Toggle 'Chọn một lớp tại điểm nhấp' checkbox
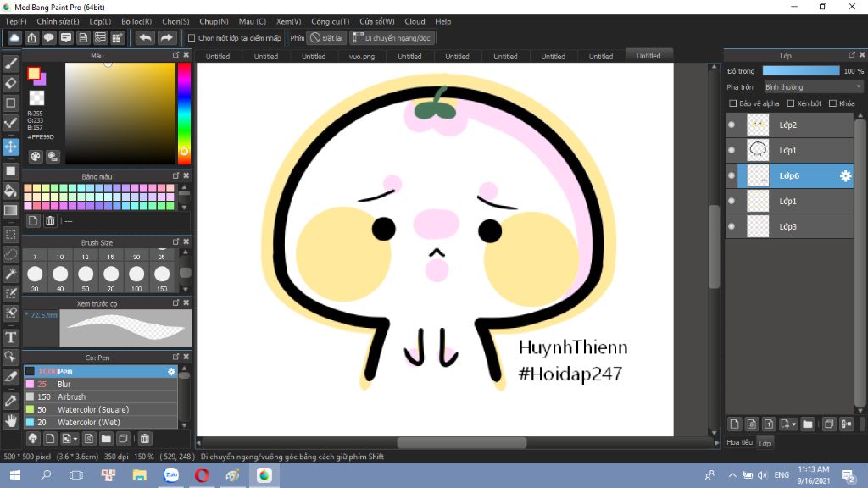 click(192, 38)
